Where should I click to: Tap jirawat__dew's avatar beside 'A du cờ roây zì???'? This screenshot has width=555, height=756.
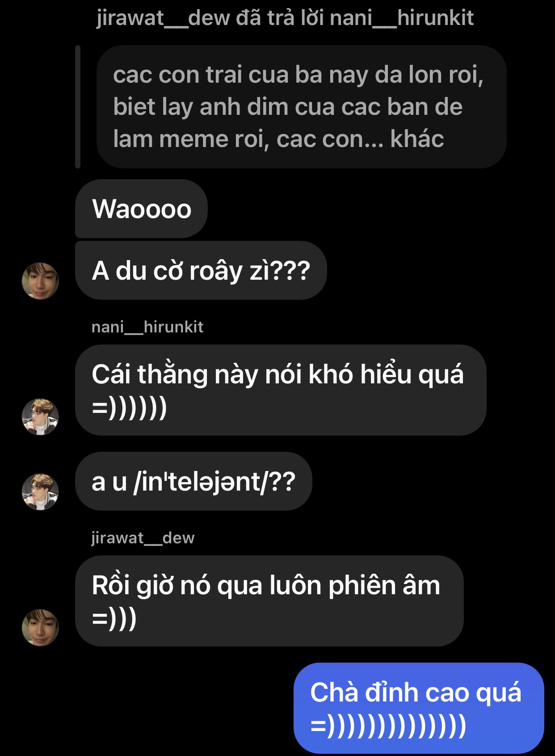pos(40,281)
